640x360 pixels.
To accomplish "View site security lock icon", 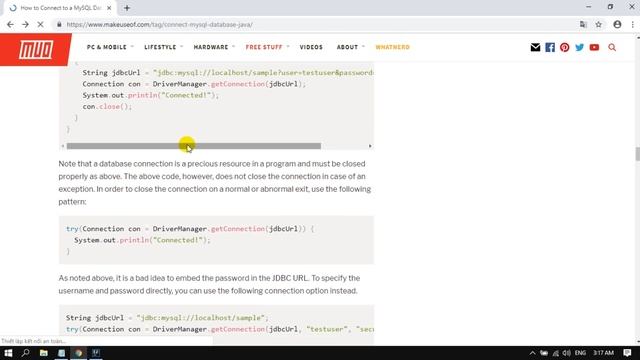I will pos(59,24).
